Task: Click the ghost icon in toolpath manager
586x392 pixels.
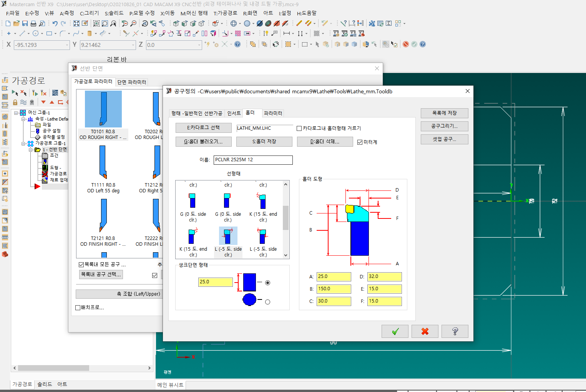Action: (x=32, y=102)
